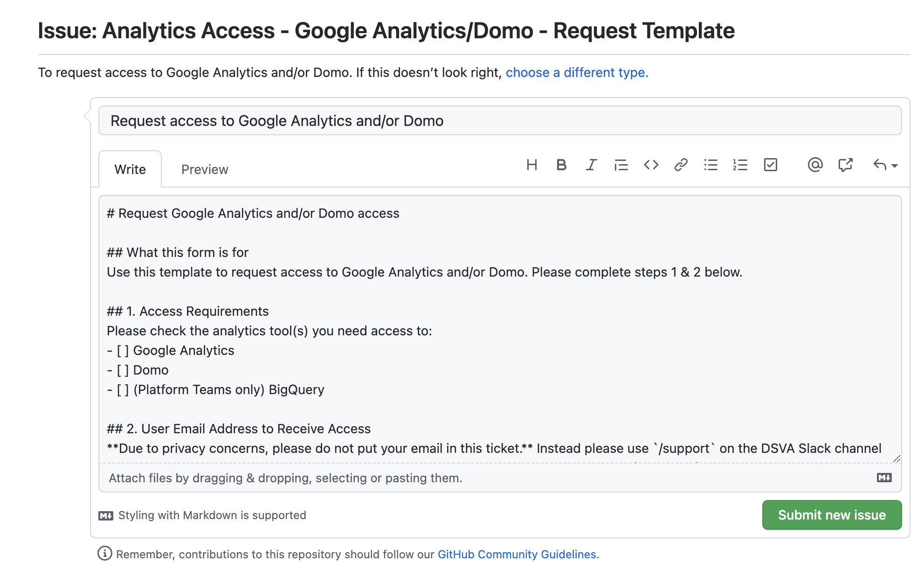
Task: Click the Quote block icon
Action: pyautogui.click(x=621, y=164)
